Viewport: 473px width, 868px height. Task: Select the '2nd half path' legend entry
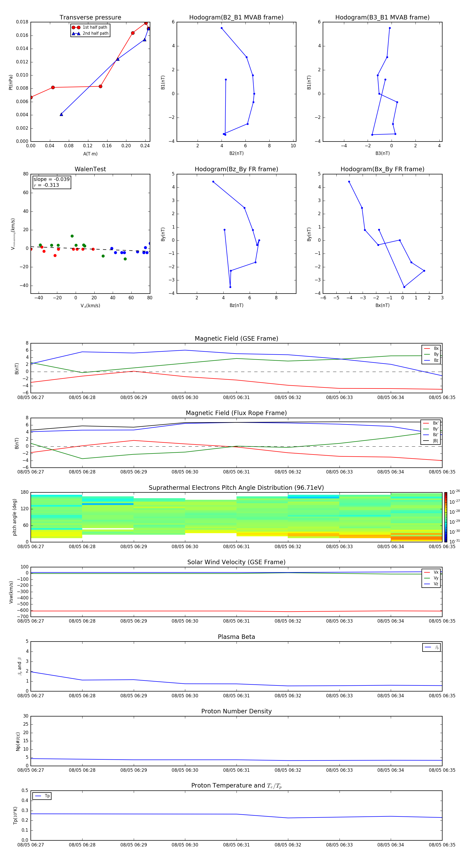click(90, 33)
